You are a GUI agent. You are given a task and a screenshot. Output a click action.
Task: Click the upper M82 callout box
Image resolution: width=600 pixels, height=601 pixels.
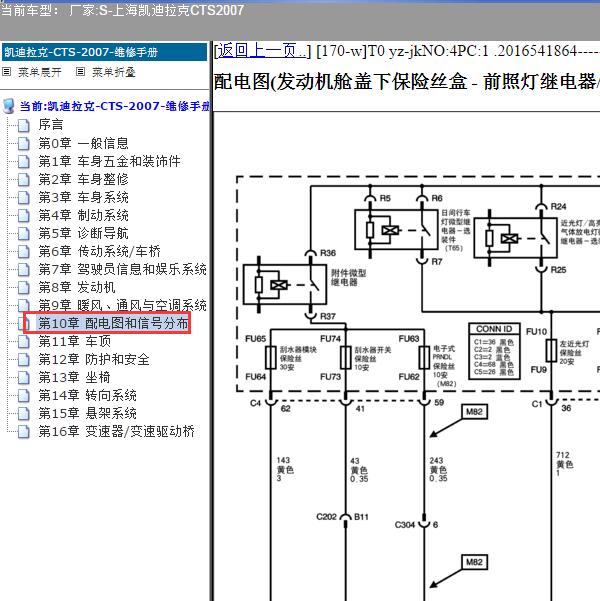point(474,412)
